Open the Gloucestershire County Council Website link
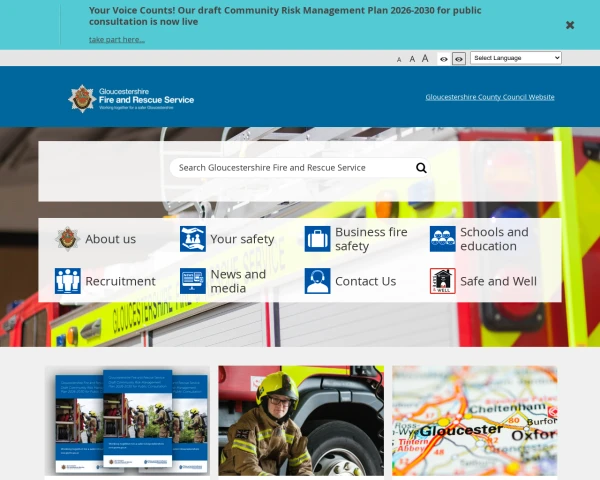This screenshot has height=480, width=600. pyautogui.click(x=490, y=97)
